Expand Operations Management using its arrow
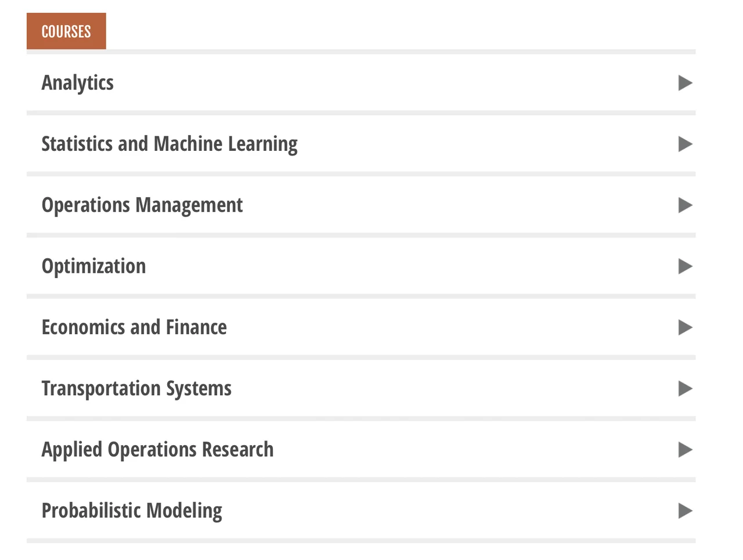 (685, 205)
